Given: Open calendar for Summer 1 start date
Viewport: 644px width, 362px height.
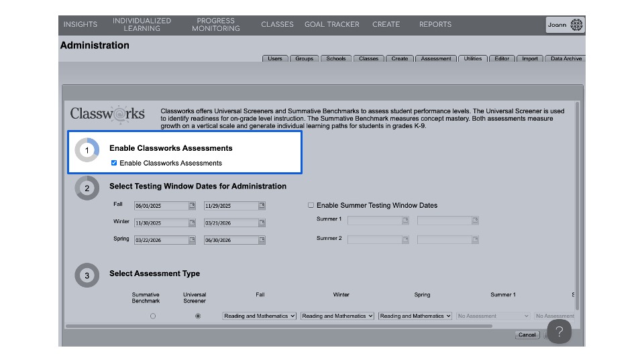Looking at the screenshot, I should tap(405, 221).
